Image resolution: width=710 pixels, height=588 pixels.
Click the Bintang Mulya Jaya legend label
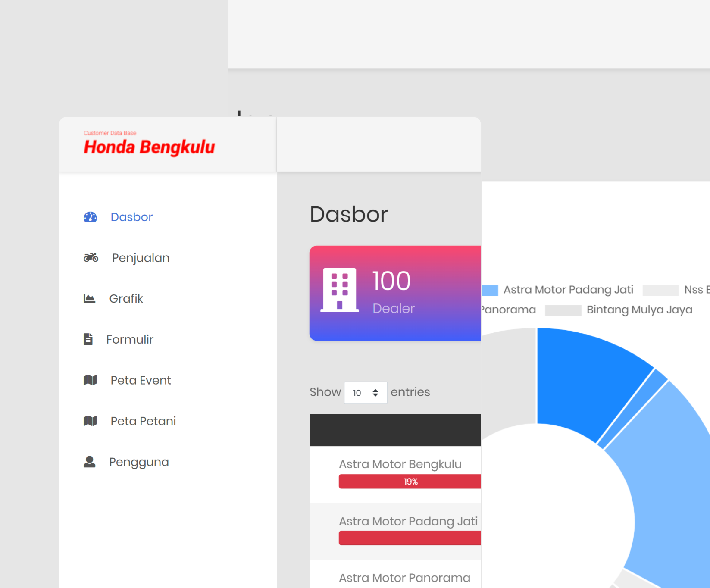click(639, 310)
